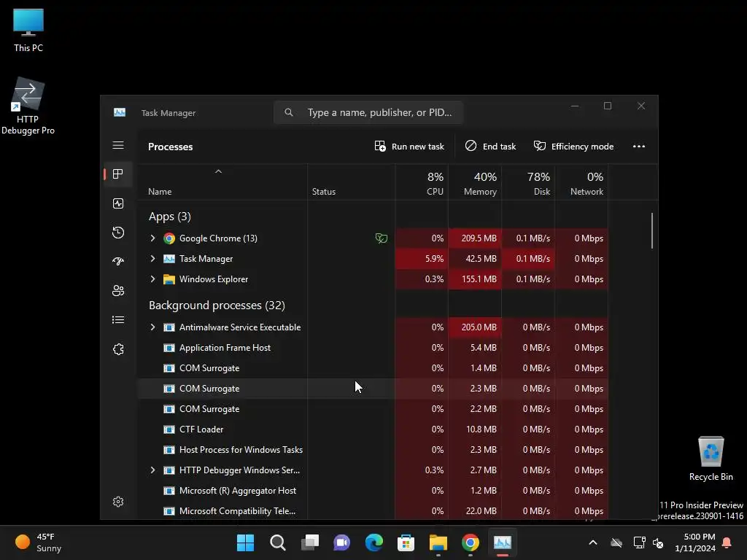This screenshot has height=560, width=747.
Task: Open the Details page sidebar icon
Action: [118, 320]
